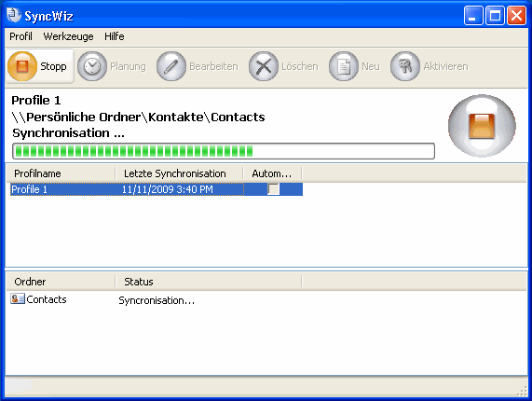Click the large round stop button
532x401 pixels.
pos(482,126)
